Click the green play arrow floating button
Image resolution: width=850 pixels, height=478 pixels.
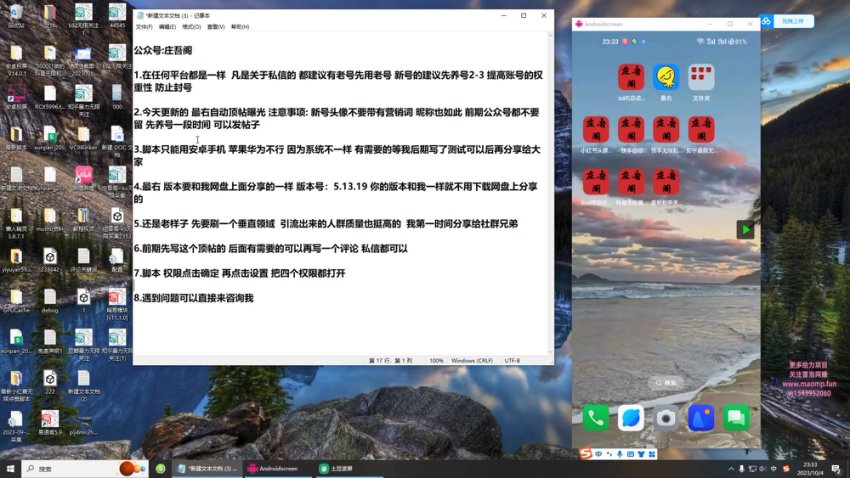[745, 230]
